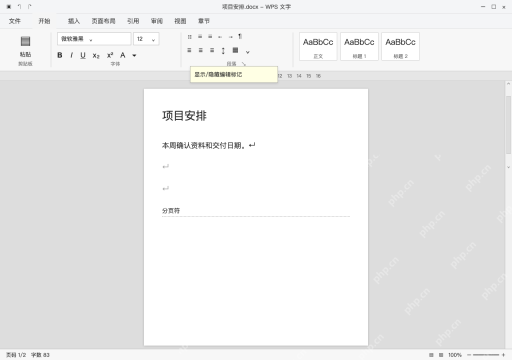Zoom out with the minus button
The height and width of the screenshot is (360, 512).
[x=469, y=355]
